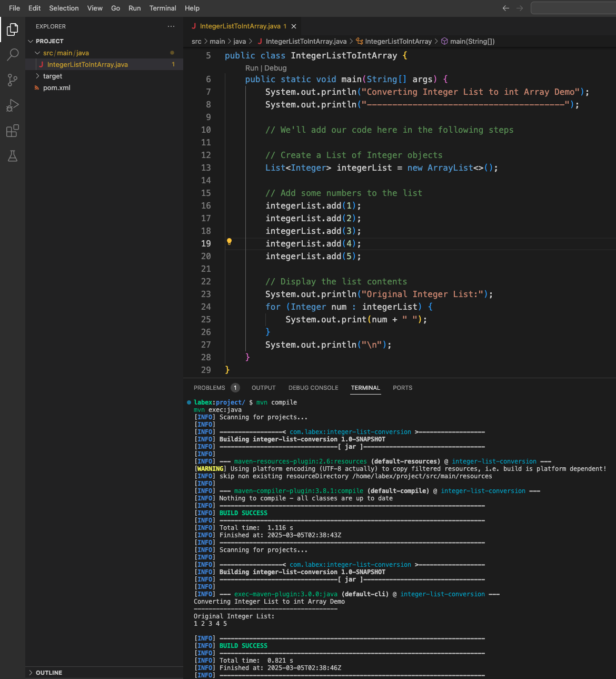Switch to the PROBLEMS panel tab

coord(210,388)
